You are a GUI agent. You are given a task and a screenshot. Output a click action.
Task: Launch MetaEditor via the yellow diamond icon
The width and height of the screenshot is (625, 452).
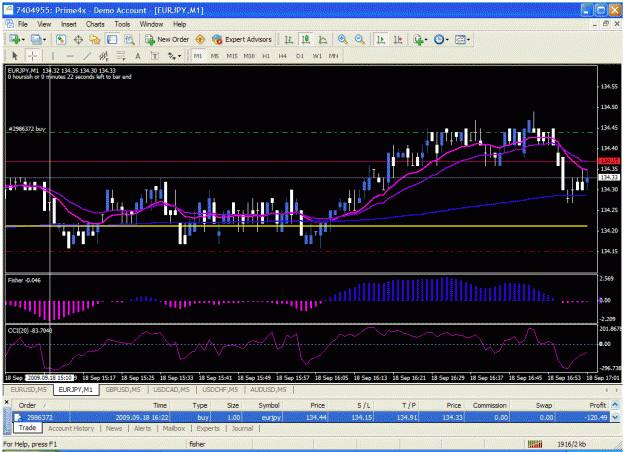[x=200, y=39]
